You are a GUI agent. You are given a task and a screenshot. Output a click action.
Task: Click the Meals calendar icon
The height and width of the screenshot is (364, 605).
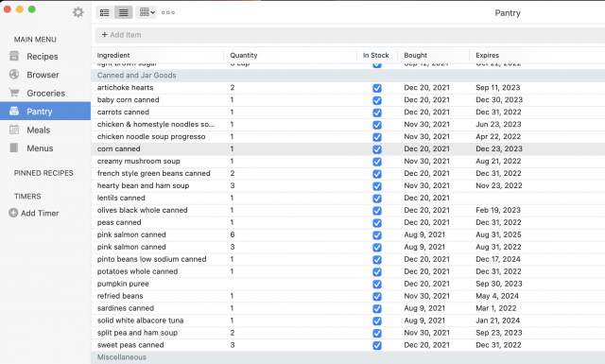coord(14,130)
